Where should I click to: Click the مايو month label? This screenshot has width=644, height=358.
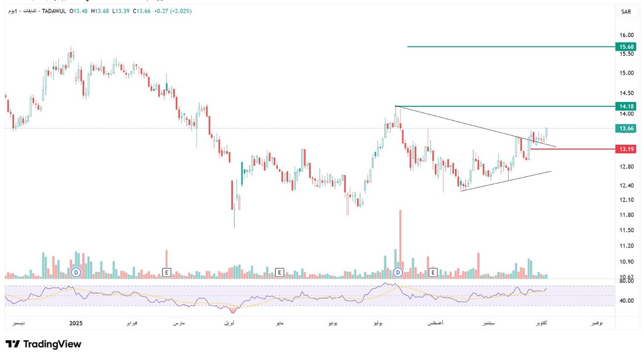[280, 324]
